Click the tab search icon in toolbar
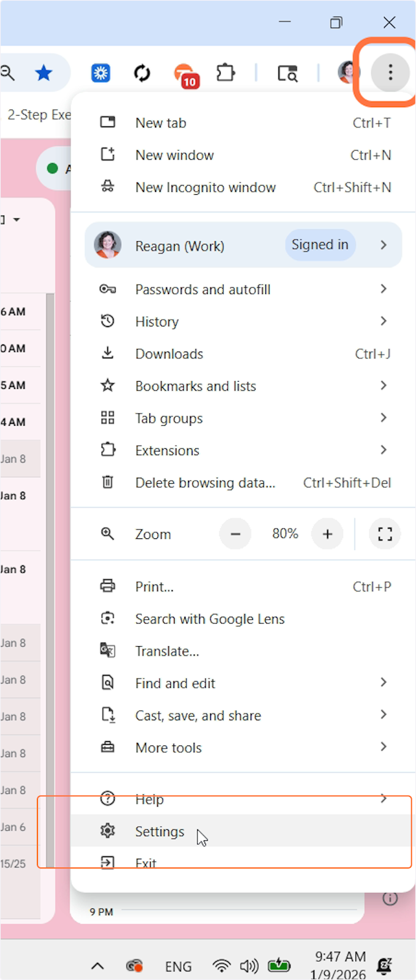This screenshot has height=980, width=416. tap(287, 73)
